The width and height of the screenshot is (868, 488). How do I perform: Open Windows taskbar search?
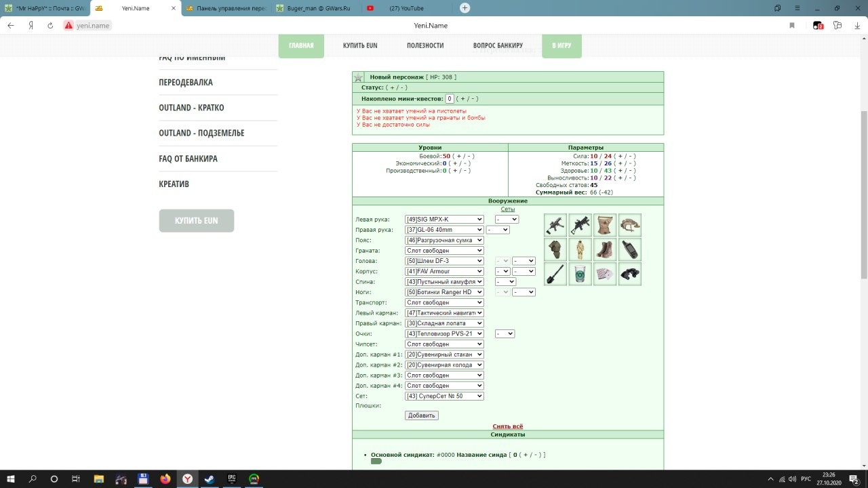33,479
